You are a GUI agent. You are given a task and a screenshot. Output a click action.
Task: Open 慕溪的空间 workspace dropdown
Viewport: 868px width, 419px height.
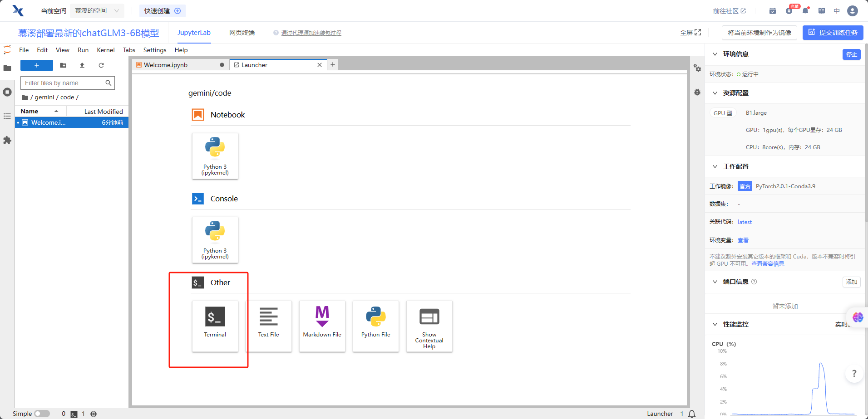click(97, 10)
